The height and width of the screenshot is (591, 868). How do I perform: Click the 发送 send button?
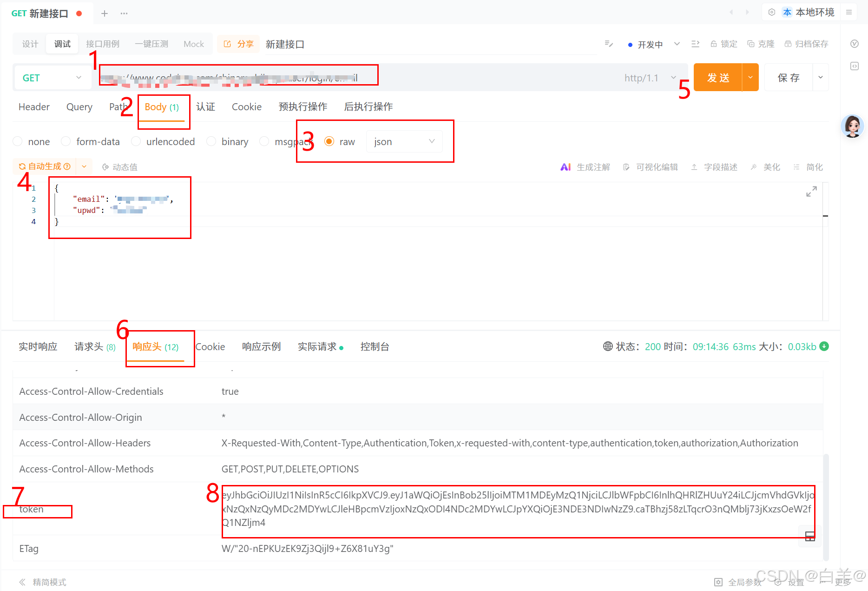coord(718,77)
